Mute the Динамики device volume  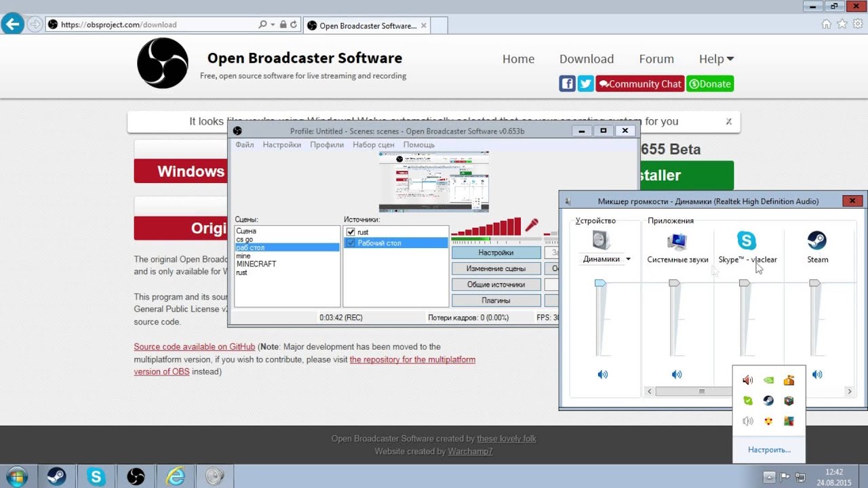(x=603, y=374)
